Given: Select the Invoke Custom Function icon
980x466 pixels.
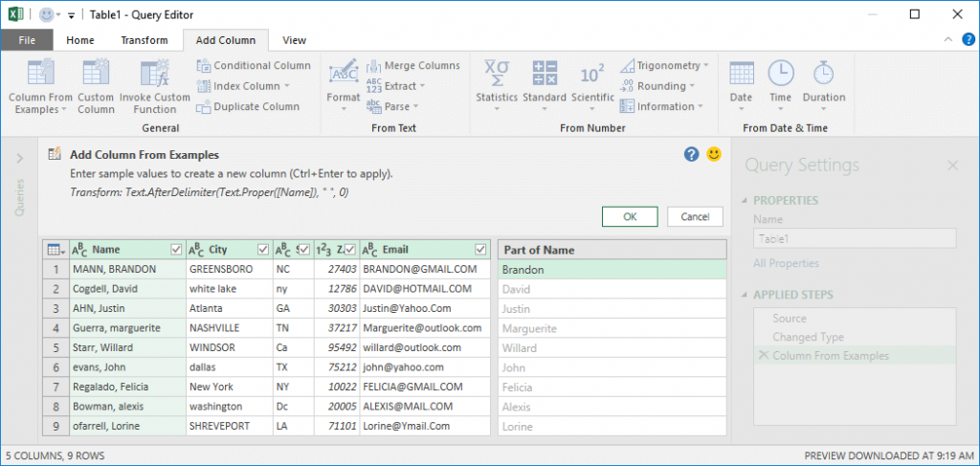Looking at the screenshot, I should point(154,75).
